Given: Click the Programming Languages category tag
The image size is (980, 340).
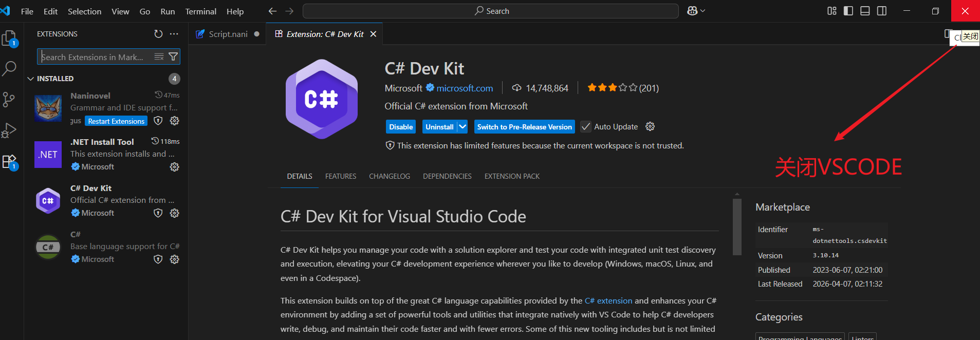Looking at the screenshot, I should click(x=800, y=337).
